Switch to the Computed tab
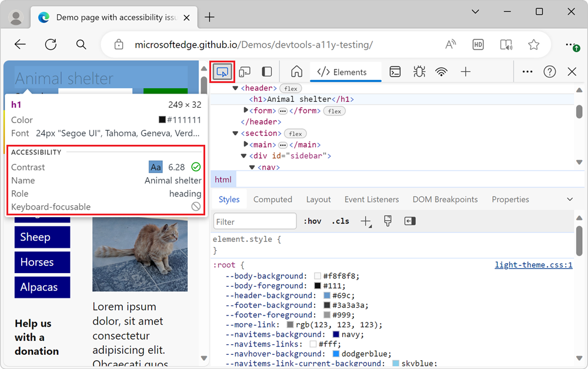This screenshot has height=369, width=588. pos(273,199)
